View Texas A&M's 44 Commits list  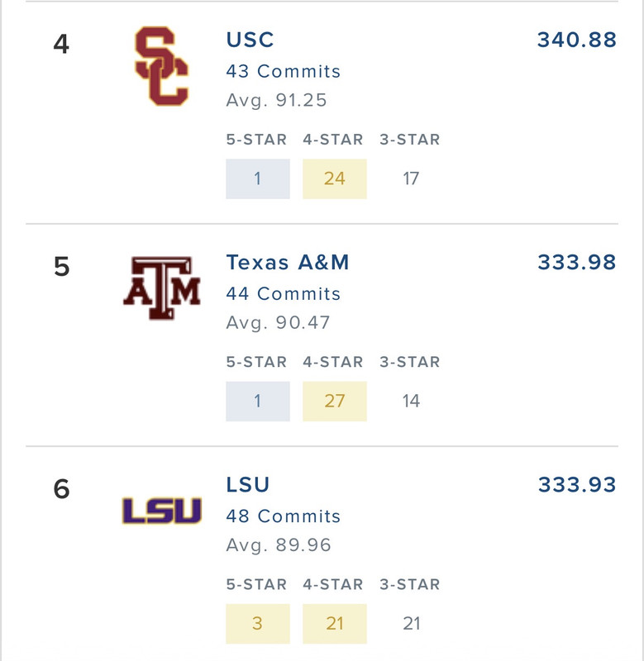(283, 294)
